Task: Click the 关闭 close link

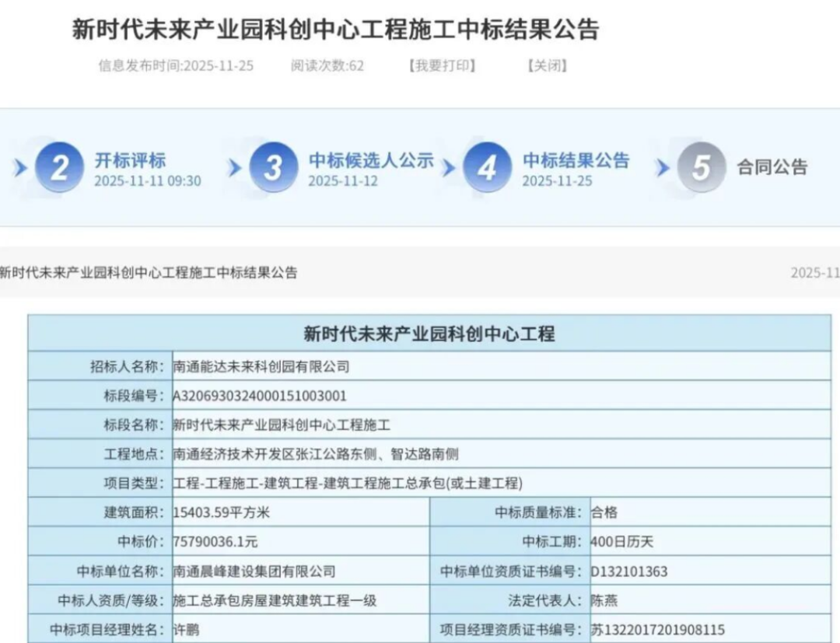Action: click(547, 66)
